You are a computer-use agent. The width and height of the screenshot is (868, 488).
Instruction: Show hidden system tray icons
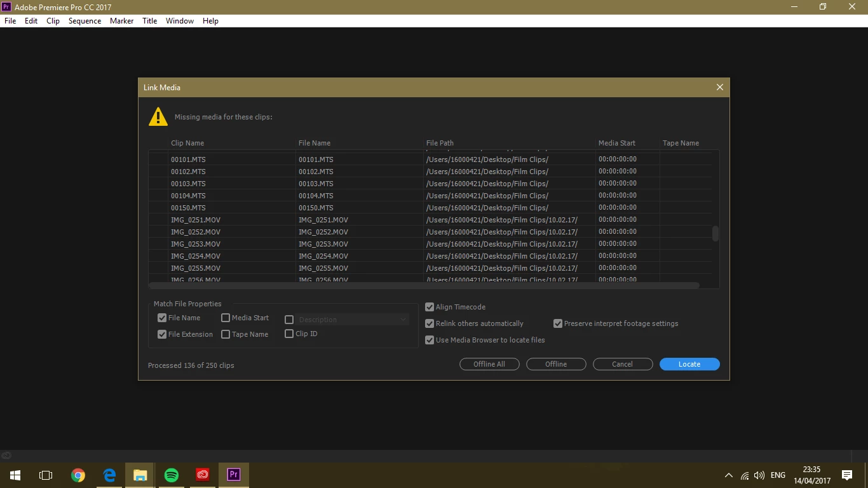[728, 475]
